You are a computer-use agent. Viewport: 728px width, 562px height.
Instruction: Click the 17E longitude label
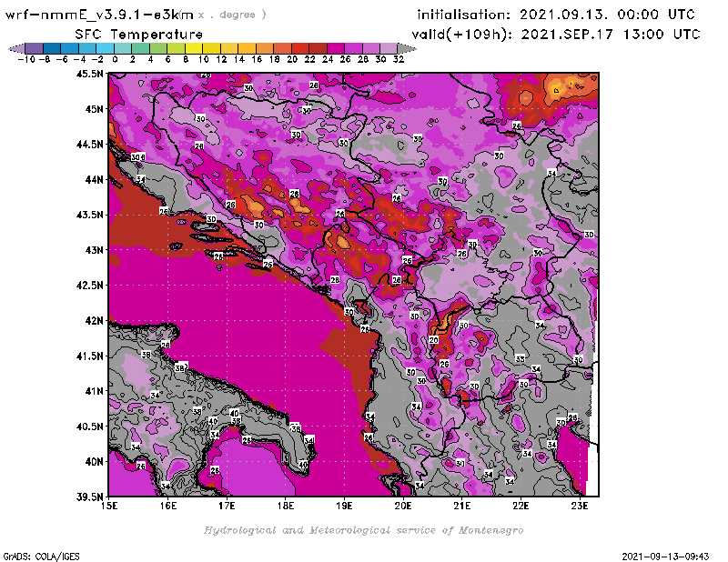[x=227, y=506]
